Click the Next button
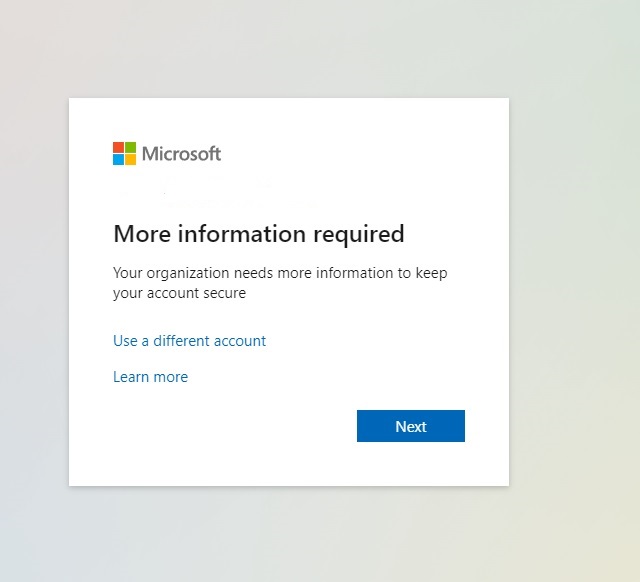This screenshot has width=640, height=582. [x=411, y=426]
